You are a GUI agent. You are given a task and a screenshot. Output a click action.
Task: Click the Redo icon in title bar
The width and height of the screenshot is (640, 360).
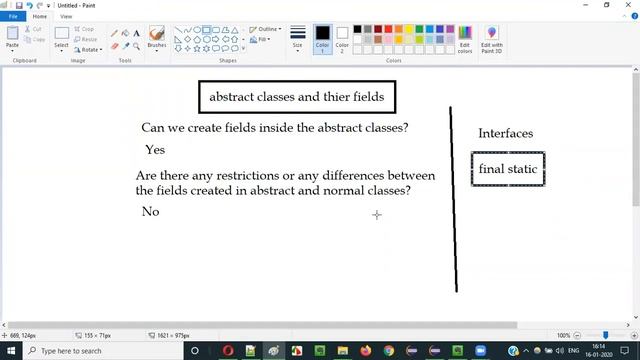tap(40, 5)
